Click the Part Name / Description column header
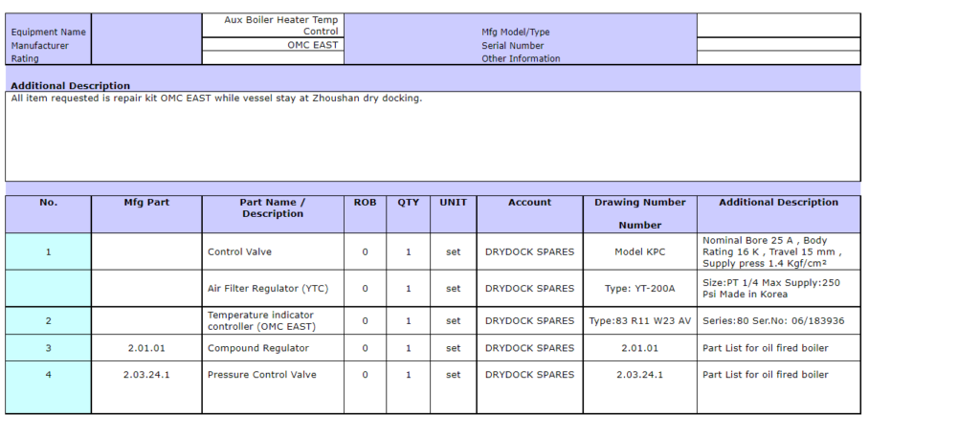980x436 pixels. 273,208
